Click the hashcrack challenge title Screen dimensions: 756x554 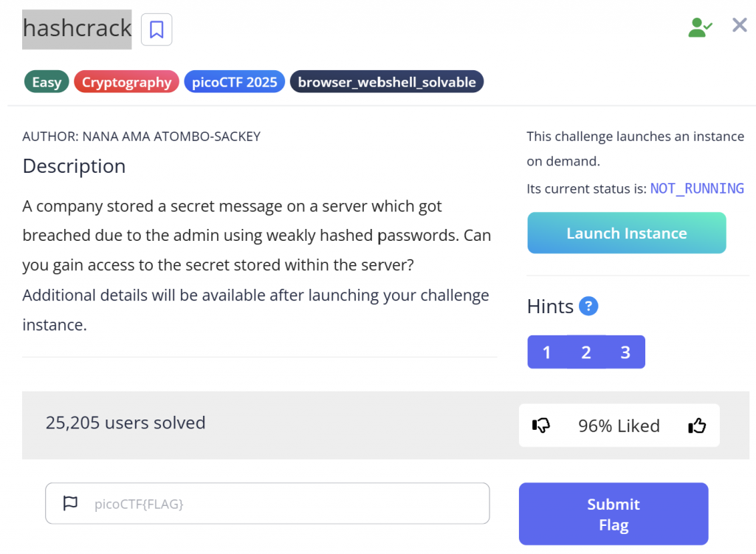point(77,29)
